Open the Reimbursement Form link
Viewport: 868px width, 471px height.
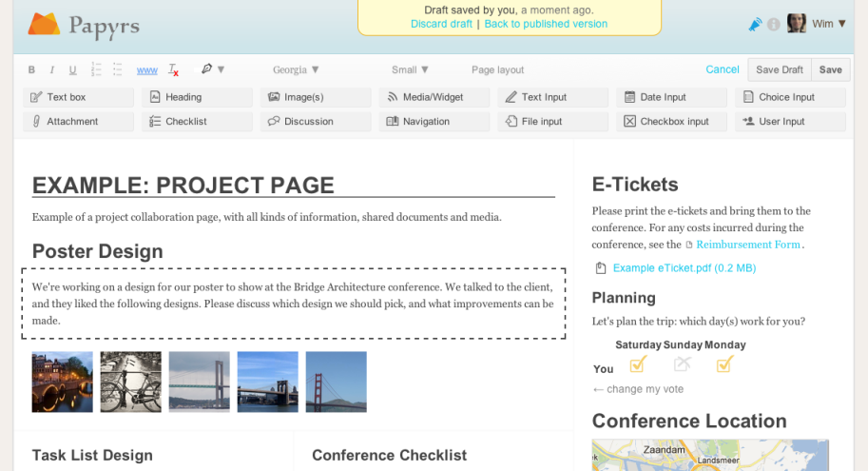coord(748,245)
